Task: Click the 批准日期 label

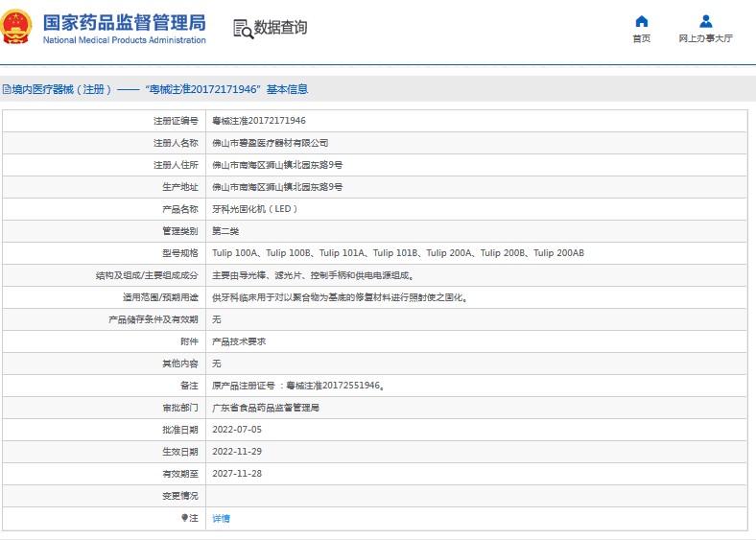Action: [180, 430]
